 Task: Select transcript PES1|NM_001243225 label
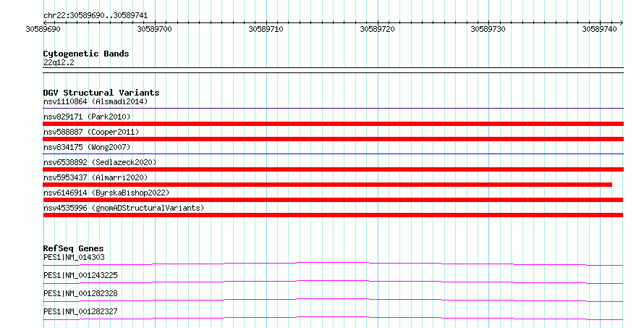(x=80, y=276)
